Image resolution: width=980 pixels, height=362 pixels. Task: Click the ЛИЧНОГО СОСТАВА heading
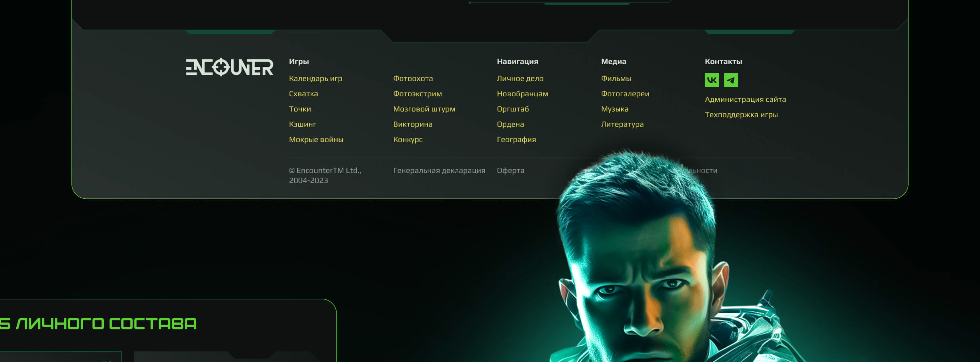click(x=106, y=324)
